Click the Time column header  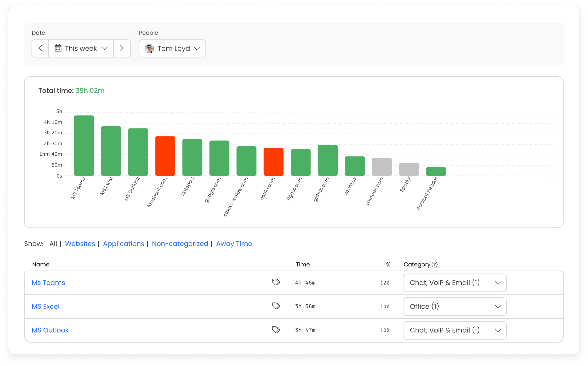(x=303, y=265)
